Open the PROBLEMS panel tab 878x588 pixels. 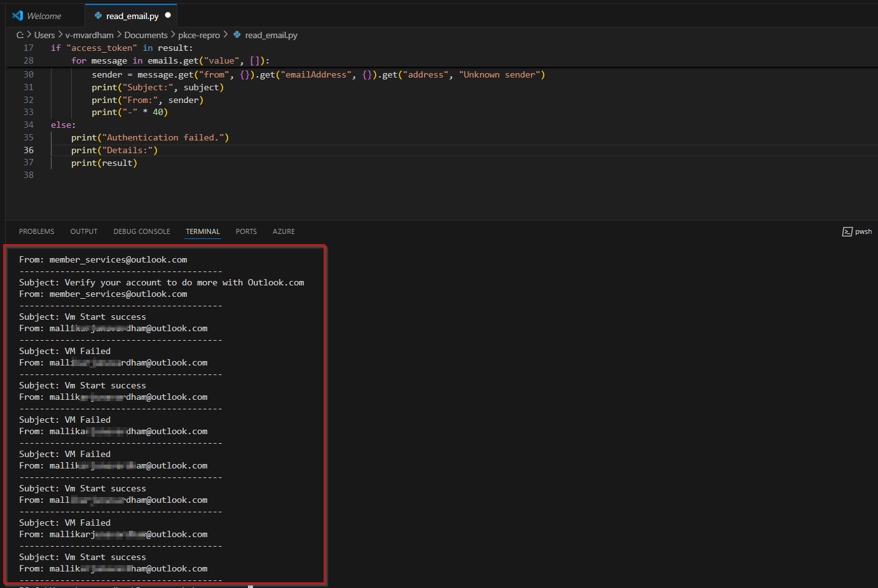tap(37, 231)
